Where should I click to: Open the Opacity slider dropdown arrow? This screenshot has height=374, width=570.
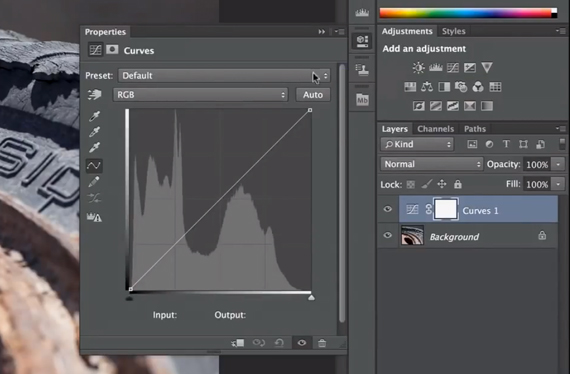click(558, 164)
